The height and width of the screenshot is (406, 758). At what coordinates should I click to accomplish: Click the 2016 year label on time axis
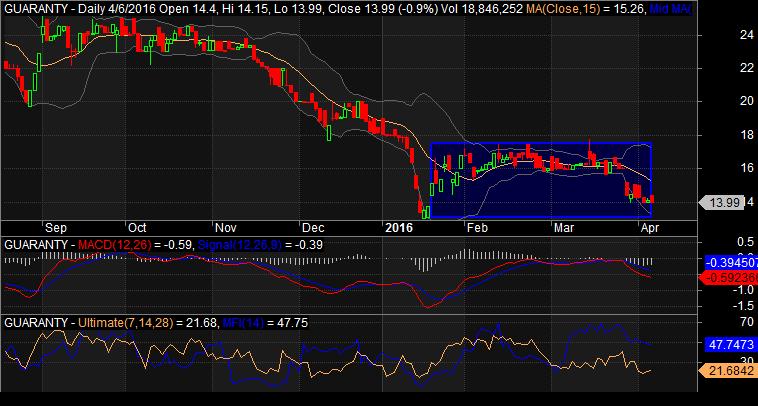[399, 228]
